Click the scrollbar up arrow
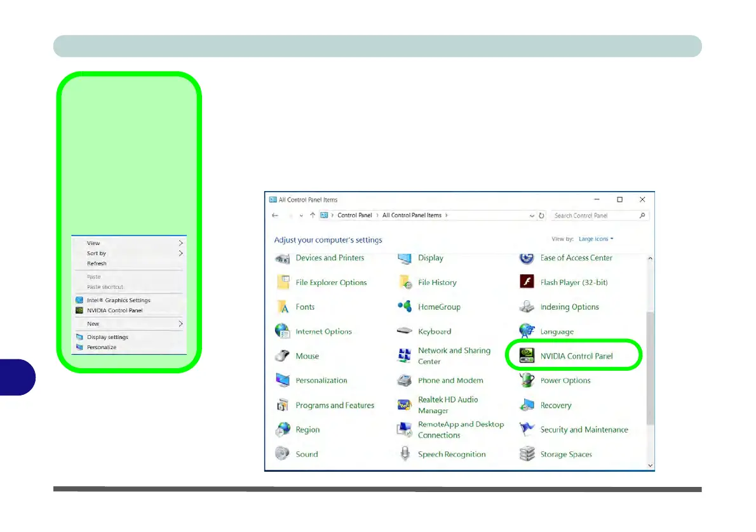 pyautogui.click(x=650, y=258)
